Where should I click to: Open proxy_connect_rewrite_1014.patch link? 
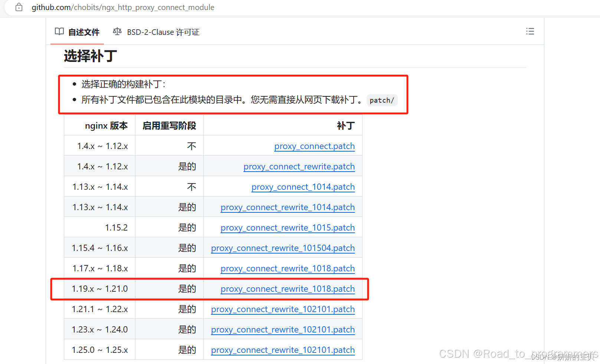[x=288, y=207]
